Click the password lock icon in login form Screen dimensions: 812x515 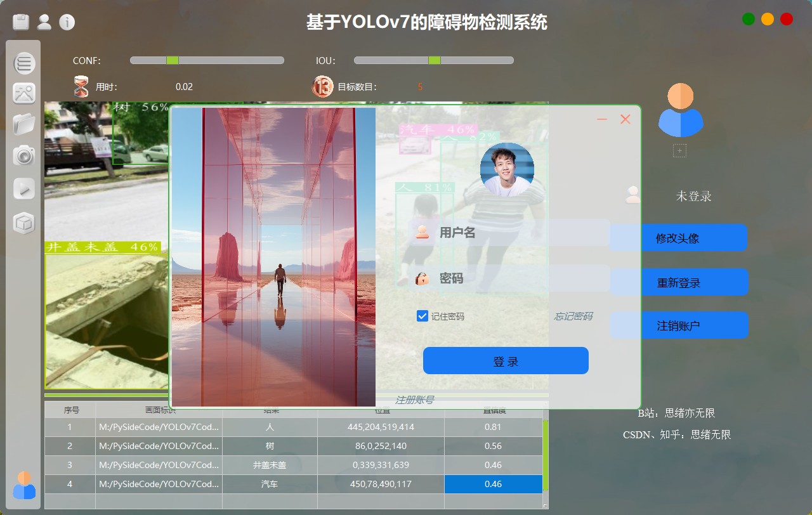(x=422, y=278)
